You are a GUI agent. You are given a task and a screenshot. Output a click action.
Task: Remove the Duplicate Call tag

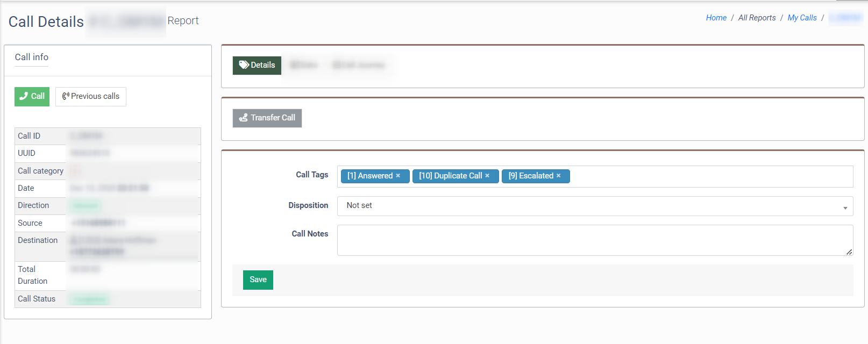pos(487,176)
